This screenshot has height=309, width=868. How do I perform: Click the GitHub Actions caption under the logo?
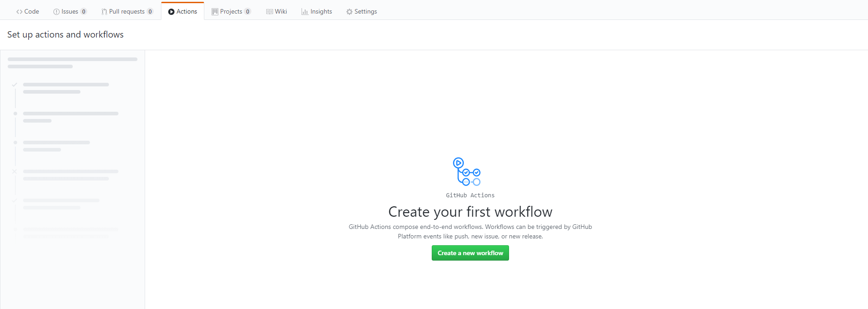(470, 195)
